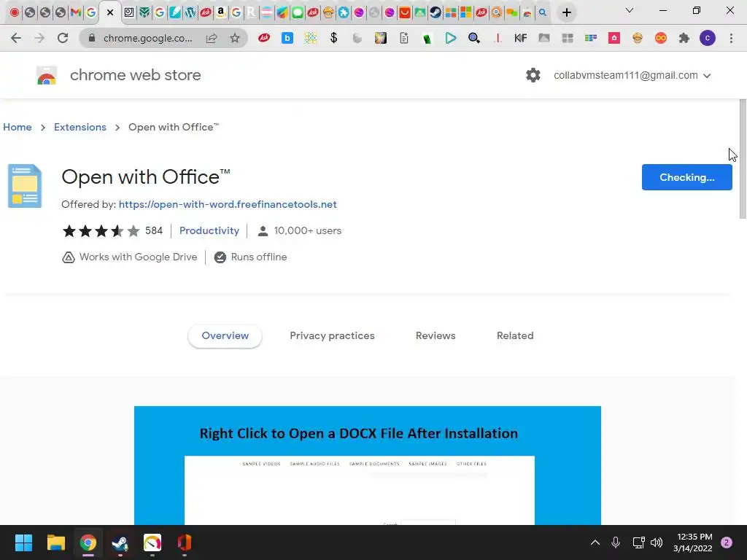Open the Windows Start menu
This screenshot has width=747, height=560.
coord(23,542)
